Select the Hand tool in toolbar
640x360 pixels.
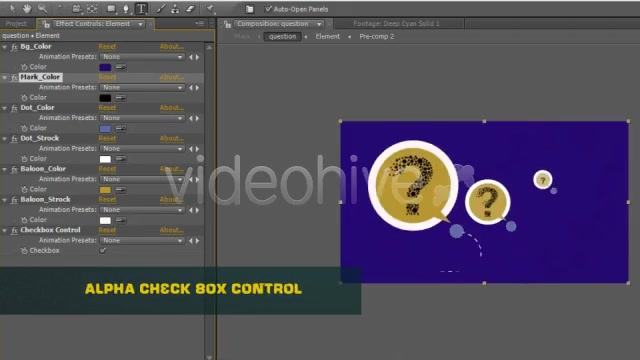coord(27,9)
